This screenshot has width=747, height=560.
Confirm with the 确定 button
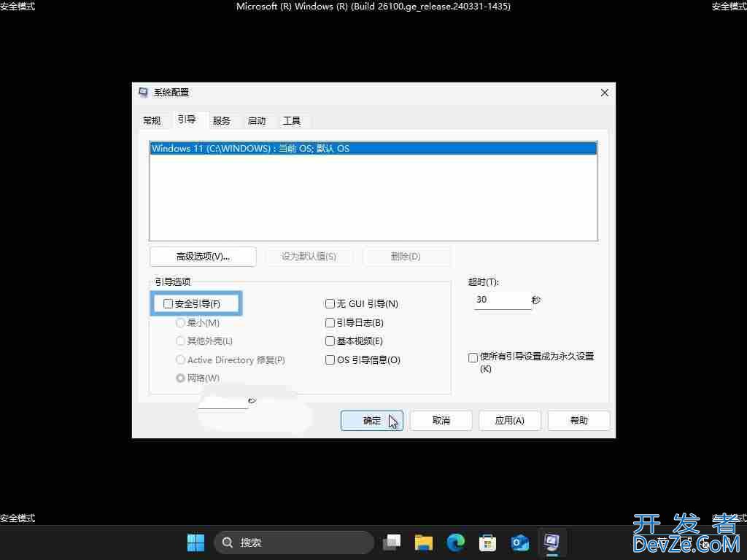pos(372,421)
